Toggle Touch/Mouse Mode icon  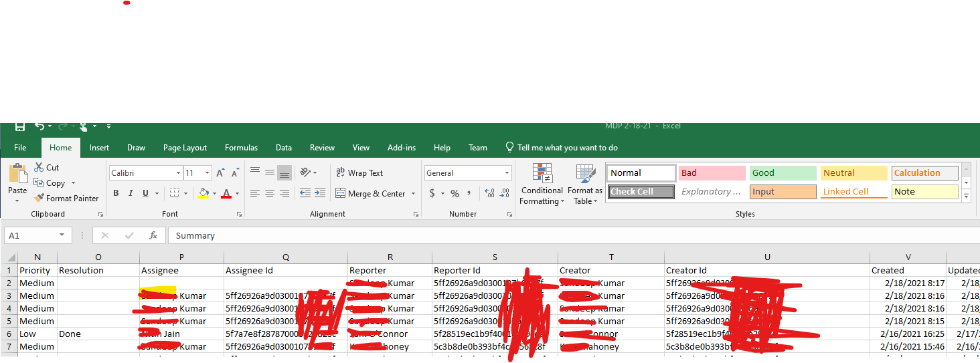(x=83, y=126)
